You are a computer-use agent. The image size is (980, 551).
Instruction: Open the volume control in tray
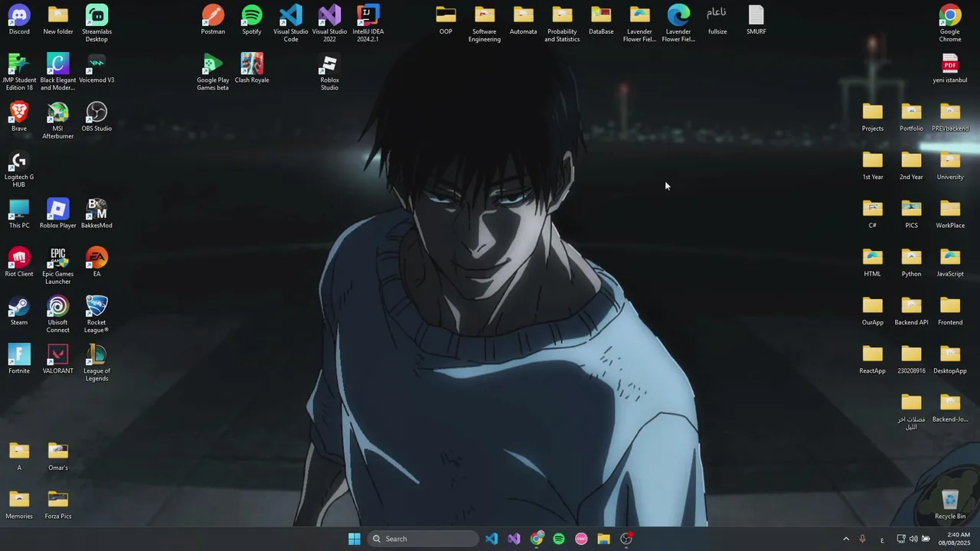913,539
